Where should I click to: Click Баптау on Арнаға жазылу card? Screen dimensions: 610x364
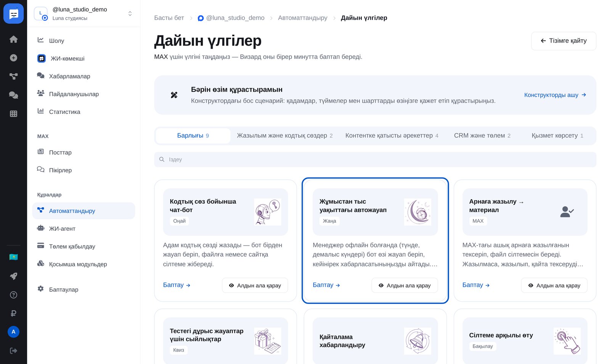[x=476, y=285]
